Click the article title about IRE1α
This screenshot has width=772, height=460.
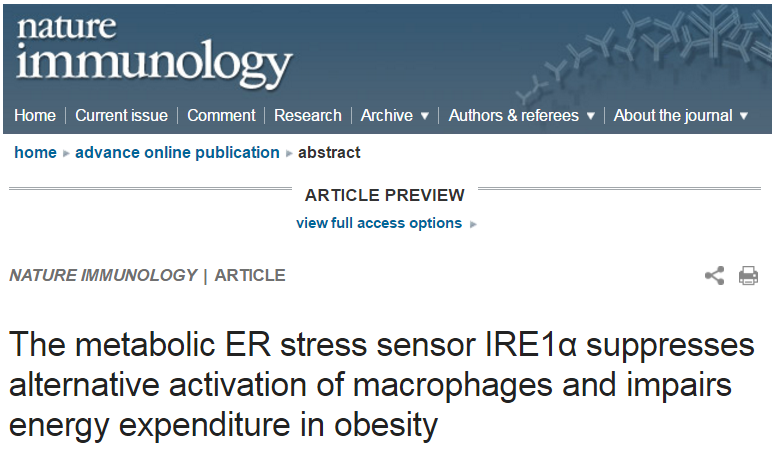click(382, 384)
